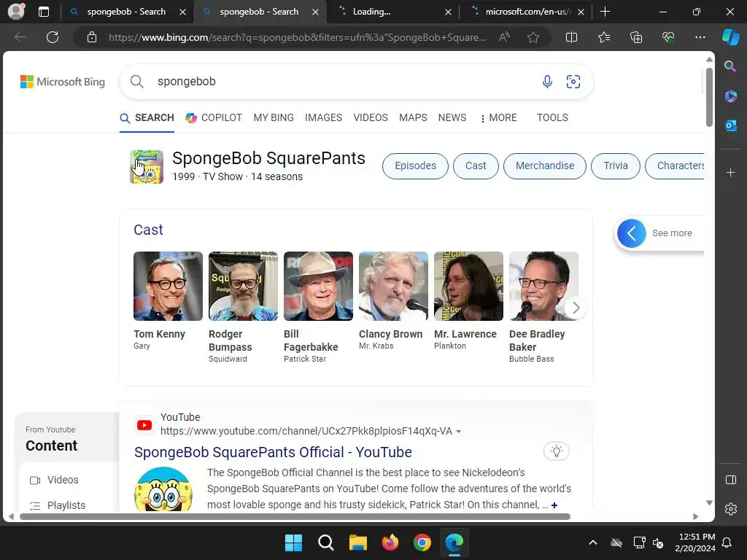
Task: Click the Tom Kenny cast photo
Action: (x=169, y=286)
